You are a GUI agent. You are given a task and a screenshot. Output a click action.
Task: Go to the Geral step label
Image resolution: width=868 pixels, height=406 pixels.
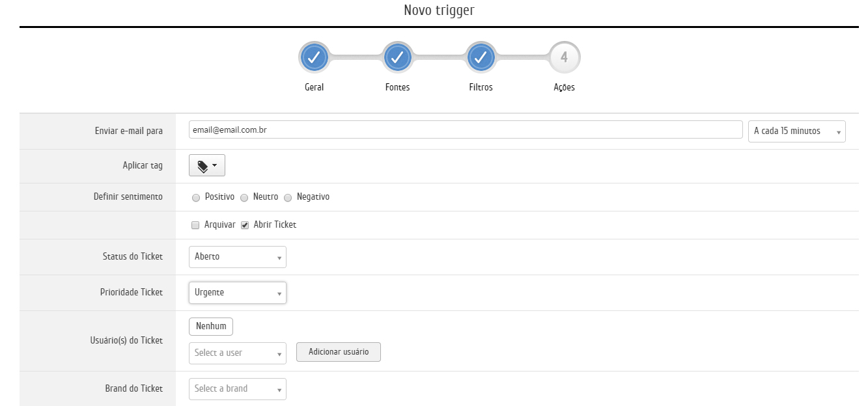click(314, 87)
